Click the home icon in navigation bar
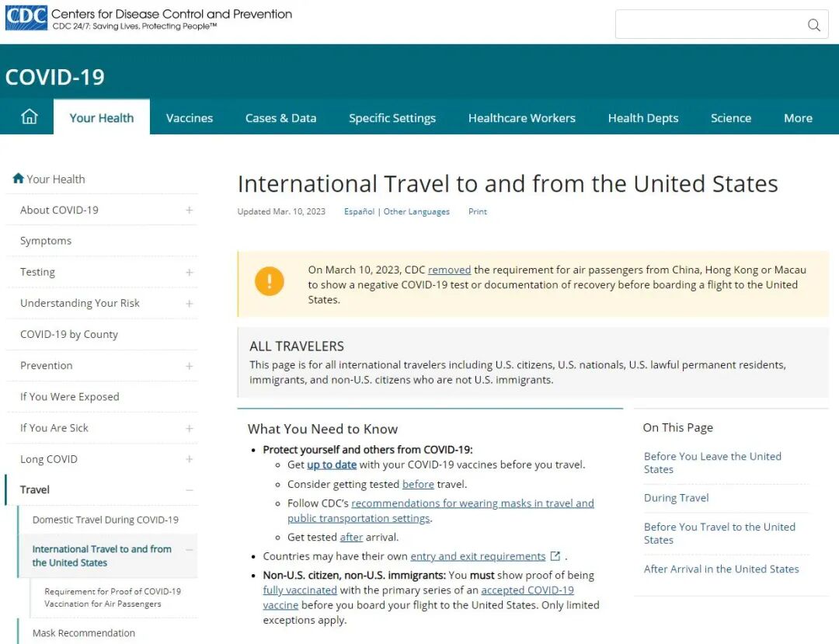 click(x=29, y=117)
